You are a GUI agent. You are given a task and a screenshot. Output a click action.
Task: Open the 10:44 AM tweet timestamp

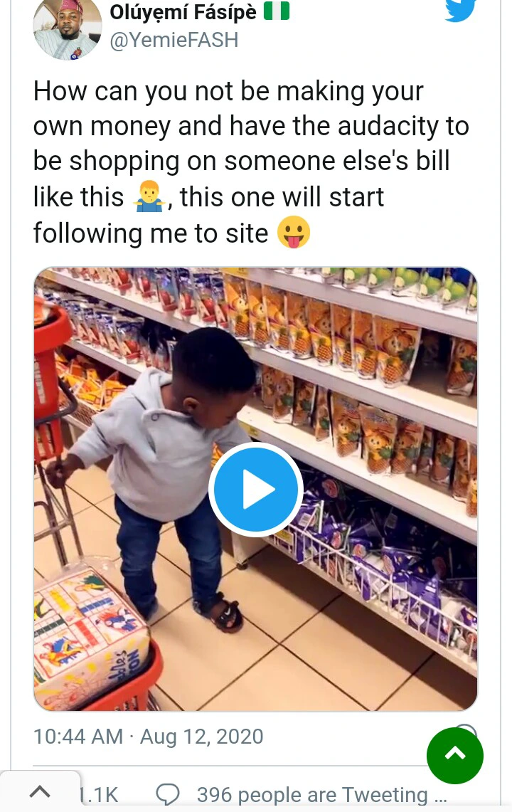coord(78,737)
